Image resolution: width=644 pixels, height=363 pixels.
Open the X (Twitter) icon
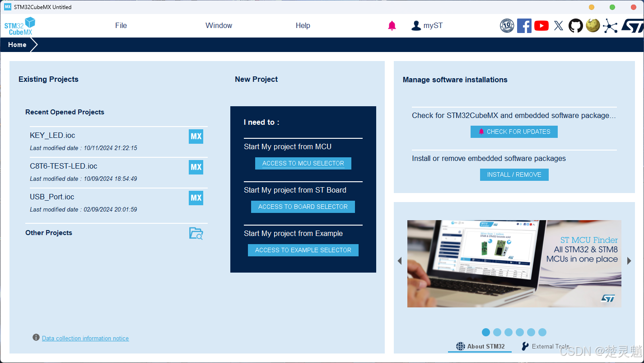[x=559, y=26]
